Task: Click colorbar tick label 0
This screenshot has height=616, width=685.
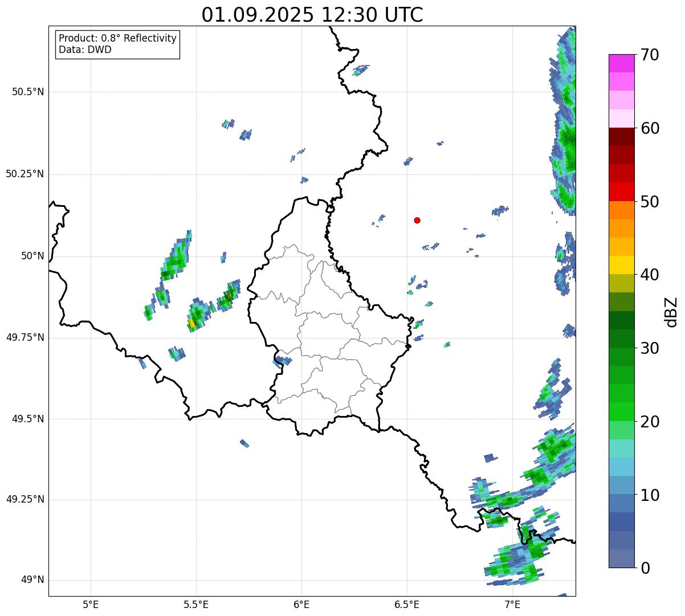Action: point(645,568)
